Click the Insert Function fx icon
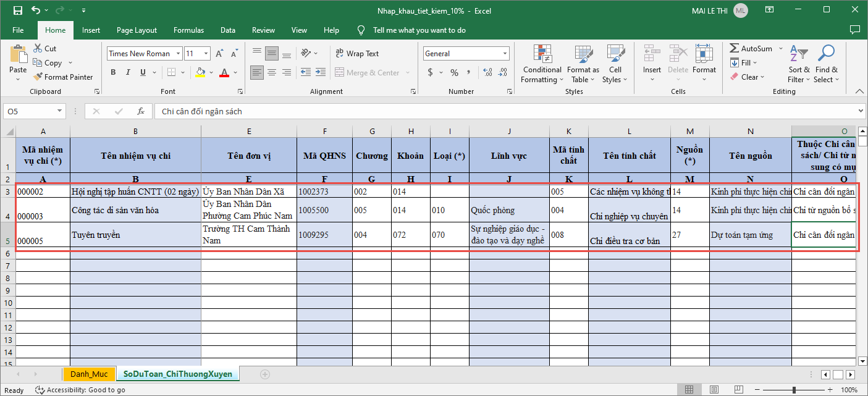868x396 pixels. tap(141, 112)
